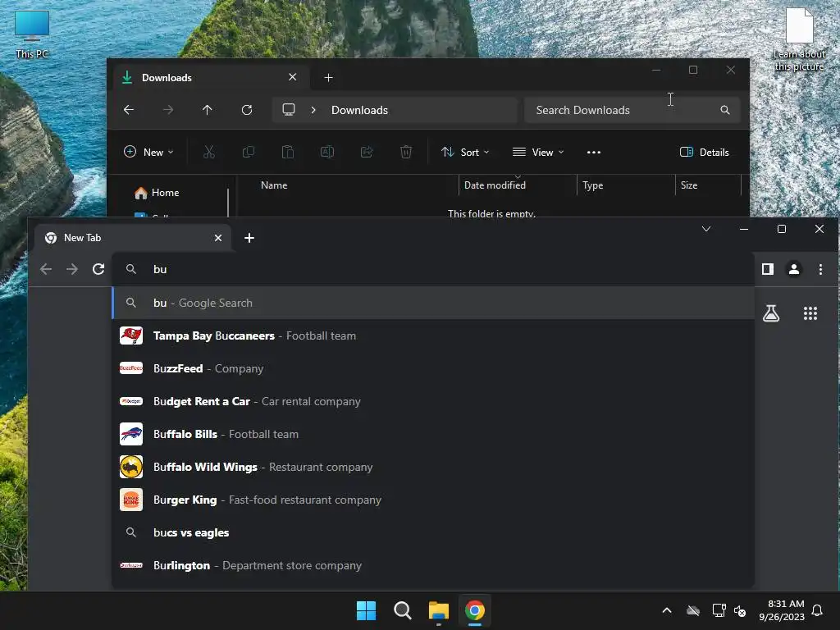Choose the Burger King suggestion
Screen dimensions: 840x630
tap(433, 500)
